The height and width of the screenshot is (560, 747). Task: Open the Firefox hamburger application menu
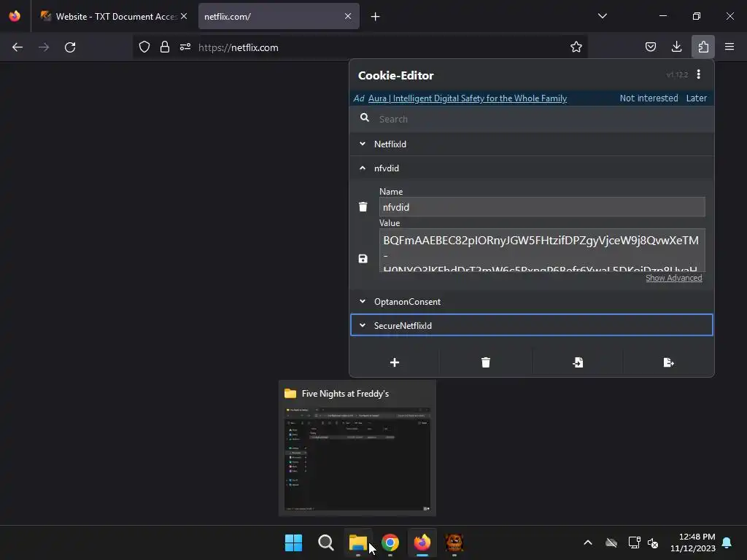[x=729, y=47]
